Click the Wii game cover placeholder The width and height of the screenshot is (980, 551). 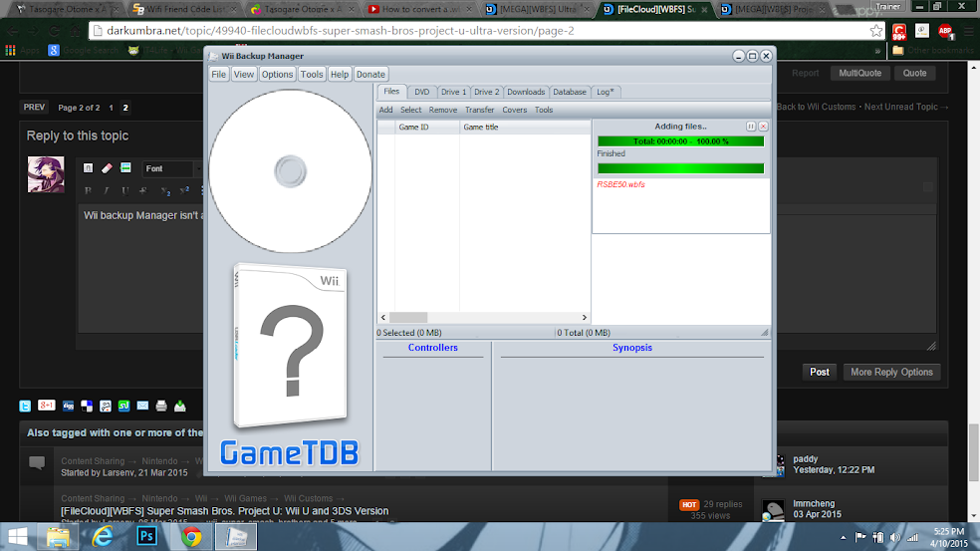click(290, 347)
